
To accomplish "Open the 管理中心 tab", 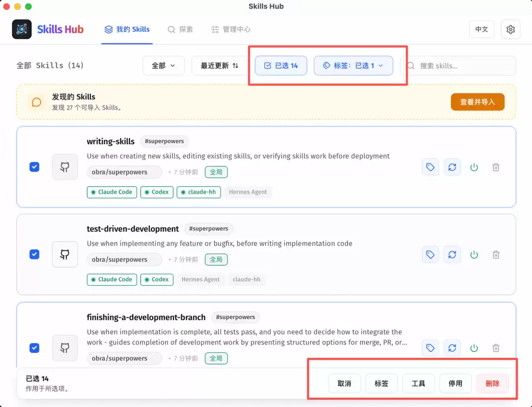I will pyautogui.click(x=231, y=30).
